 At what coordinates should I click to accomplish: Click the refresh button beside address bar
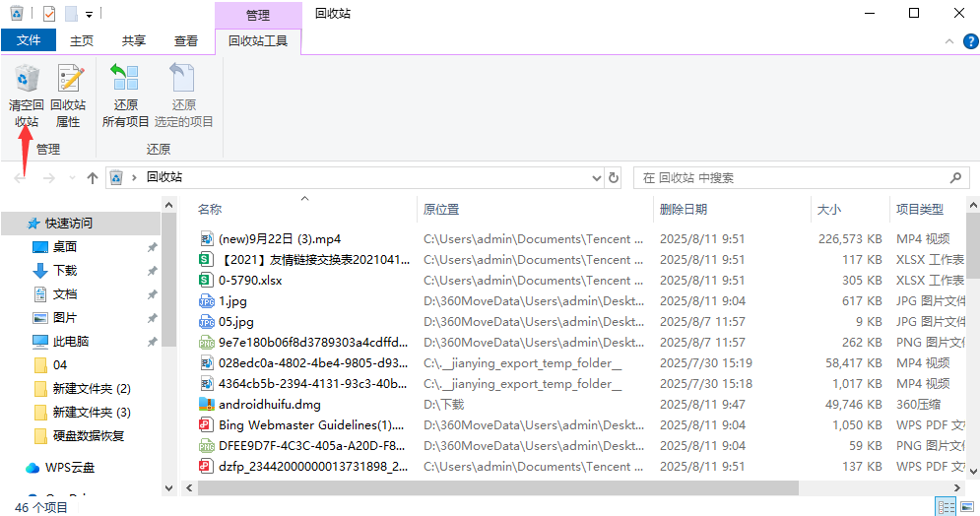click(x=615, y=178)
